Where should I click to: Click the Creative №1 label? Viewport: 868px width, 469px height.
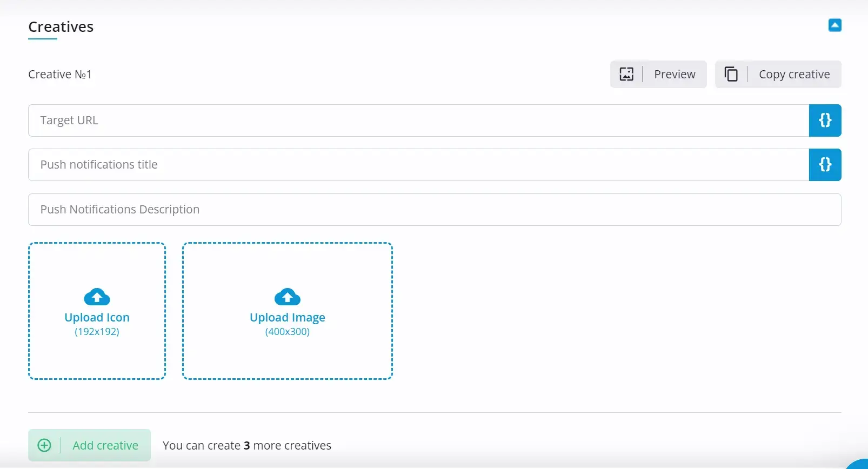(60, 75)
